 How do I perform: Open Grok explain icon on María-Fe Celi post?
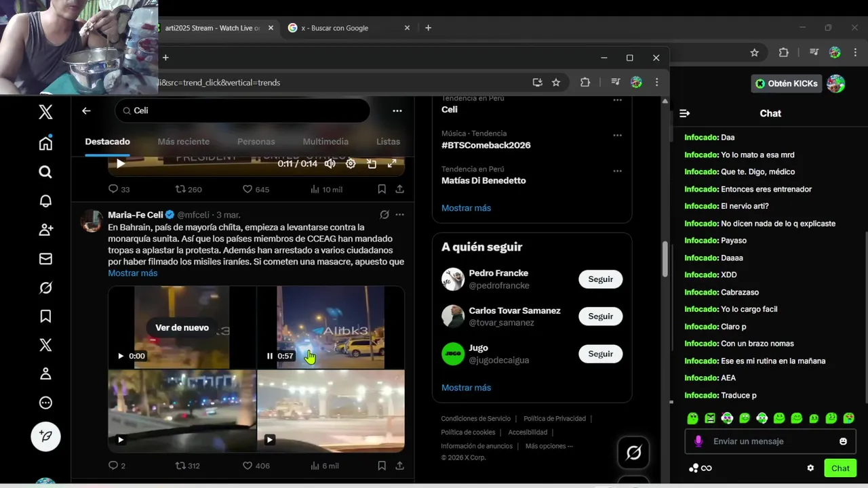pyautogui.click(x=384, y=215)
